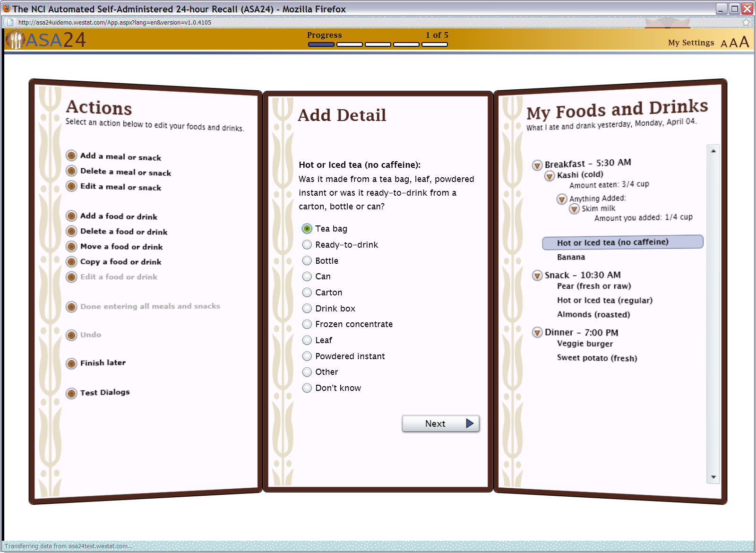
Task: Select Sweet potato (fresh) item
Action: tap(597, 358)
